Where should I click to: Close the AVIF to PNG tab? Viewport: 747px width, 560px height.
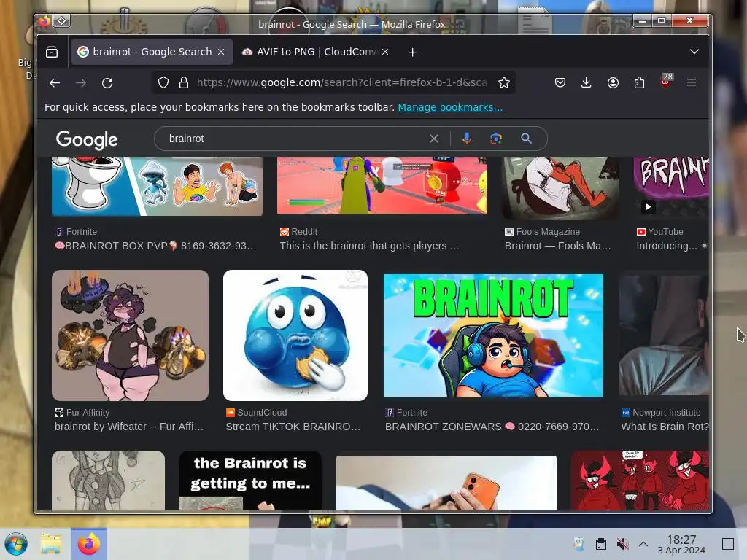pyautogui.click(x=385, y=52)
